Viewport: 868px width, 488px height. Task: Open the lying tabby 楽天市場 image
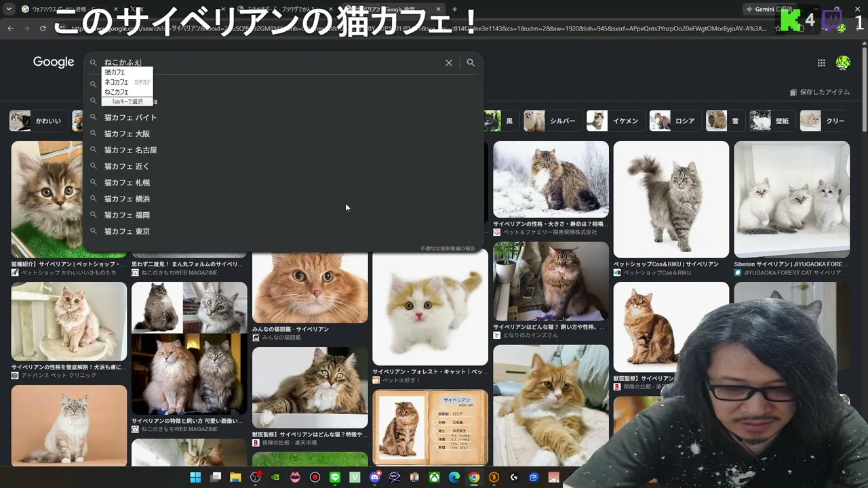pos(310,388)
